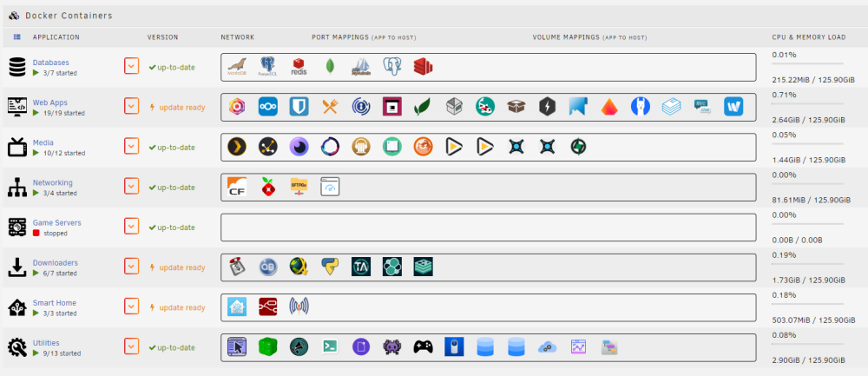This screenshot has height=376, width=868.
Task: Click the Cloudflare CF icon
Action: (x=237, y=188)
